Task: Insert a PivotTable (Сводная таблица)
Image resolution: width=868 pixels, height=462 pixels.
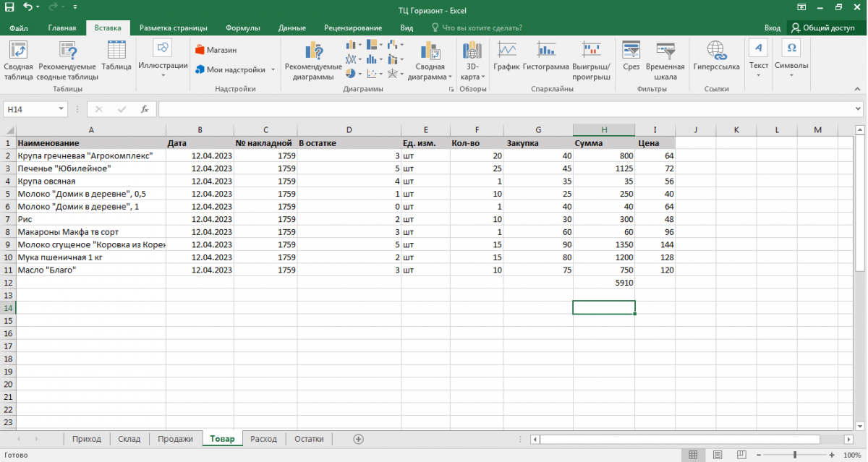Action: [18, 60]
